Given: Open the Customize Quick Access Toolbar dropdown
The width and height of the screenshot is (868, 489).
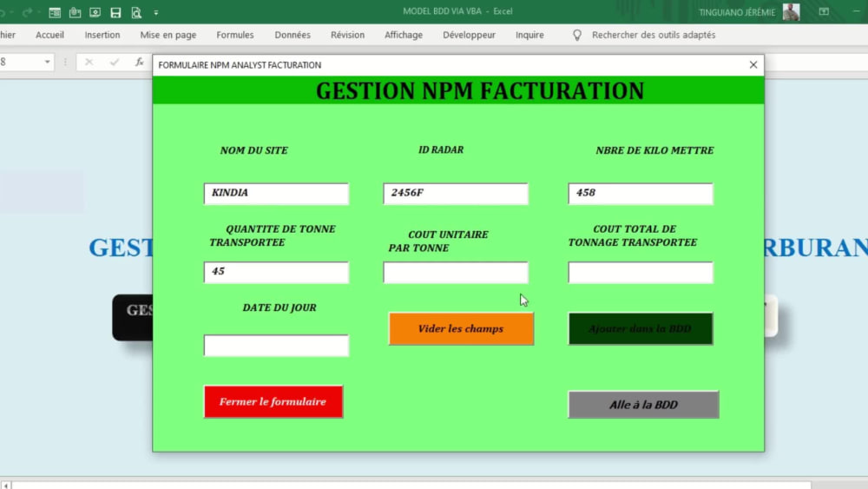Looking at the screenshot, I should (156, 12).
